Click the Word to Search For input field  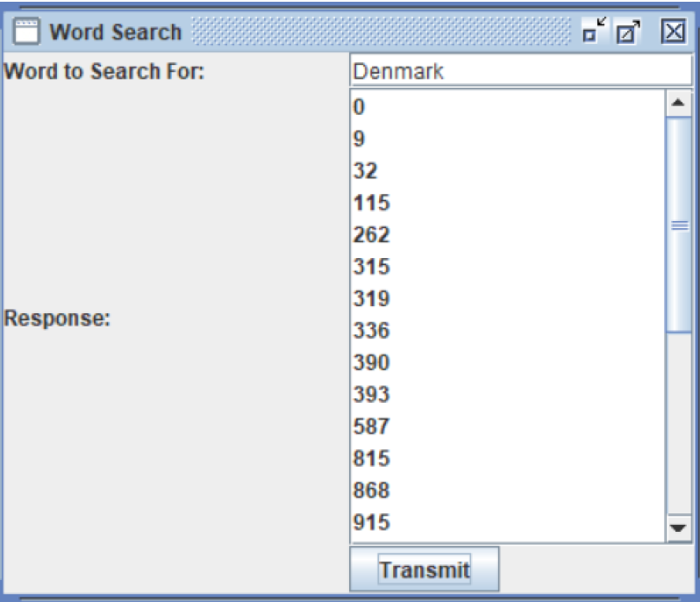click(x=520, y=71)
